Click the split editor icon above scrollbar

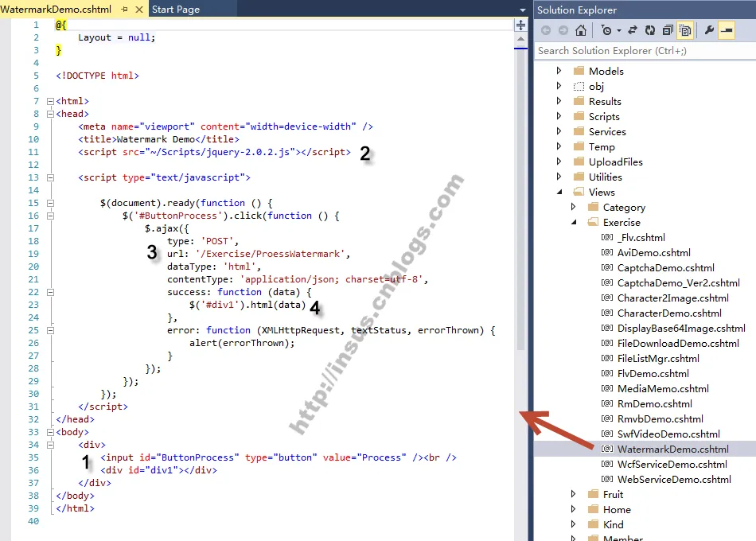[x=521, y=25]
